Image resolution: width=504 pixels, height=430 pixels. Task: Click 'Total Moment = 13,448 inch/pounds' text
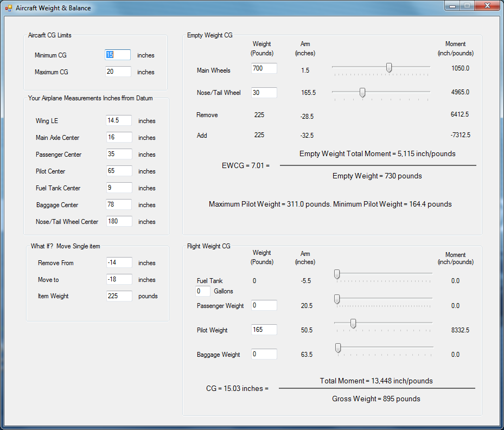click(x=376, y=381)
